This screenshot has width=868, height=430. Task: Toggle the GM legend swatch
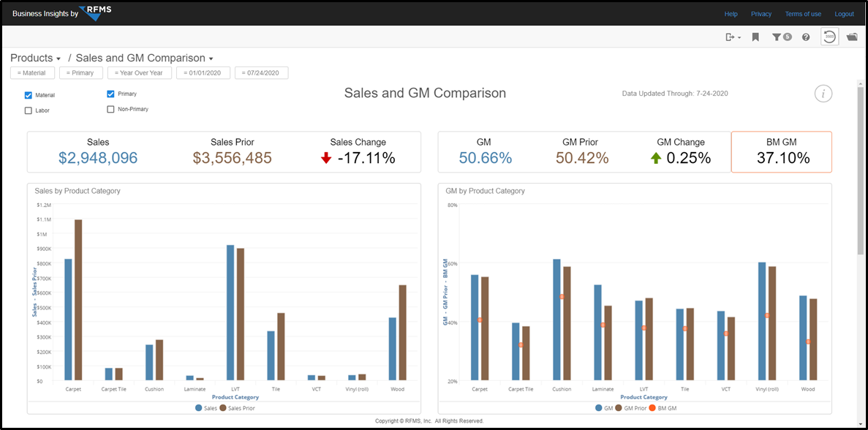click(x=599, y=408)
